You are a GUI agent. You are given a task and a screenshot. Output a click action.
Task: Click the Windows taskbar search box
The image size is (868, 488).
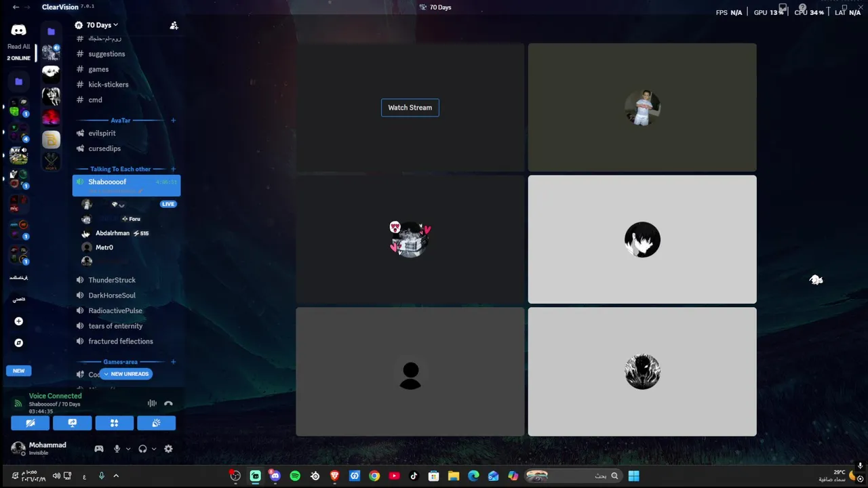tap(574, 476)
